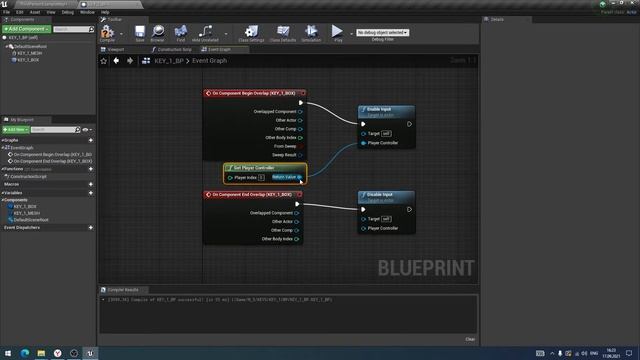
Task: Click the Browse toolbar icon
Action: tap(158, 33)
